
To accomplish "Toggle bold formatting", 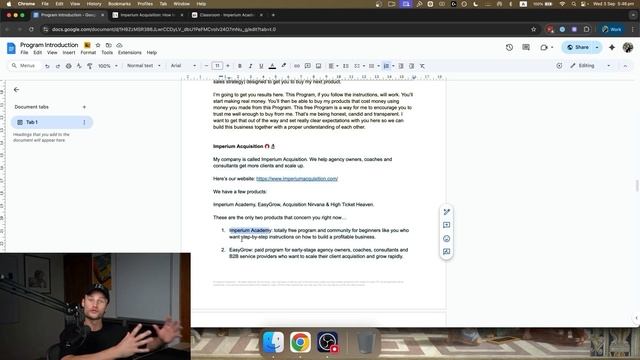I will click(240, 66).
